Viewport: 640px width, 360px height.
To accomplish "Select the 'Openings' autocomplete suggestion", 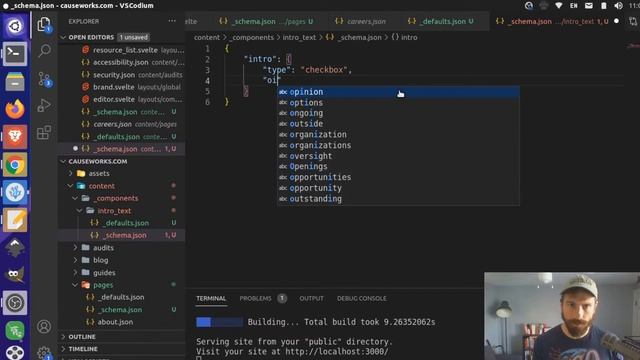I will coord(398,167).
